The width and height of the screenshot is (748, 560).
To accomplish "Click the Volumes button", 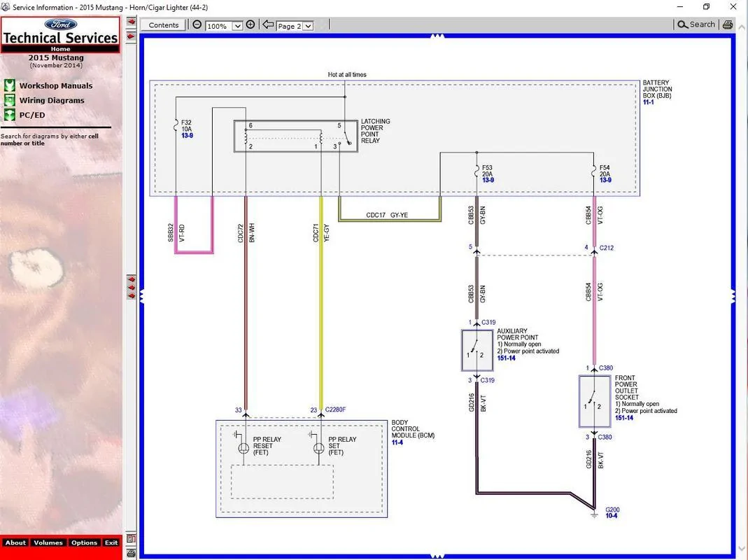I will click(x=48, y=542).
